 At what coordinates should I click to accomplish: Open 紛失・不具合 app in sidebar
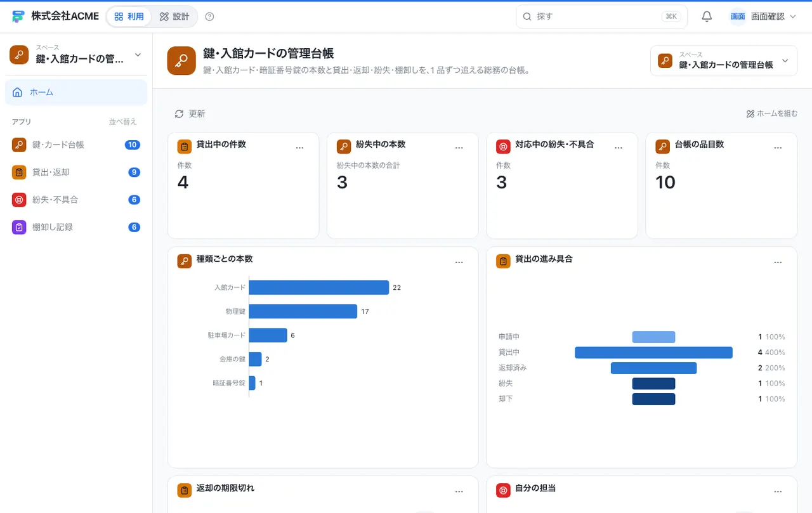76,199
